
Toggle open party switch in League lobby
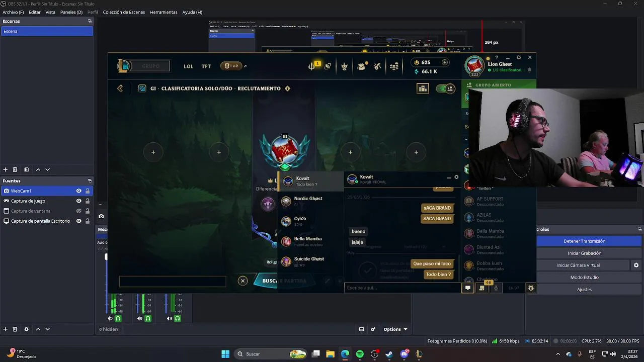(446, 88)
